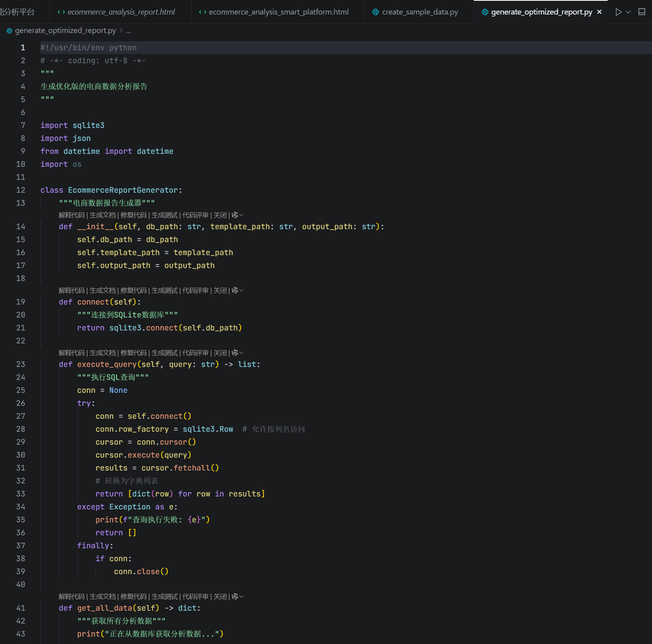Click the assistant icon above execute_query
The height and width of the screenshot is (644, 652).
pyautogui.click(x=235, y=353)
